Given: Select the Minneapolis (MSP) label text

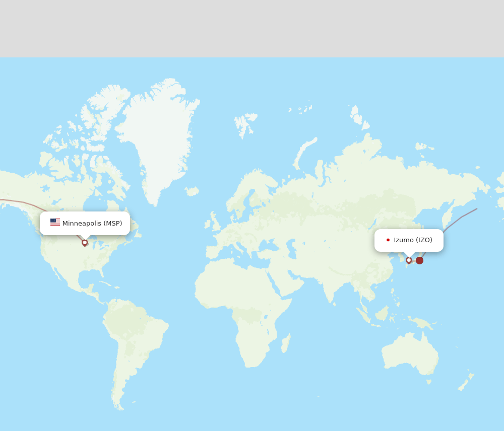Looking at the screenshot, I should (92, 223).
